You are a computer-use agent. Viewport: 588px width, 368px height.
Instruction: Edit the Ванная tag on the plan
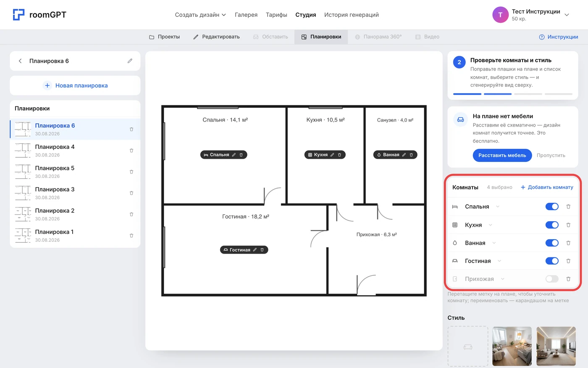pos(404,155)
